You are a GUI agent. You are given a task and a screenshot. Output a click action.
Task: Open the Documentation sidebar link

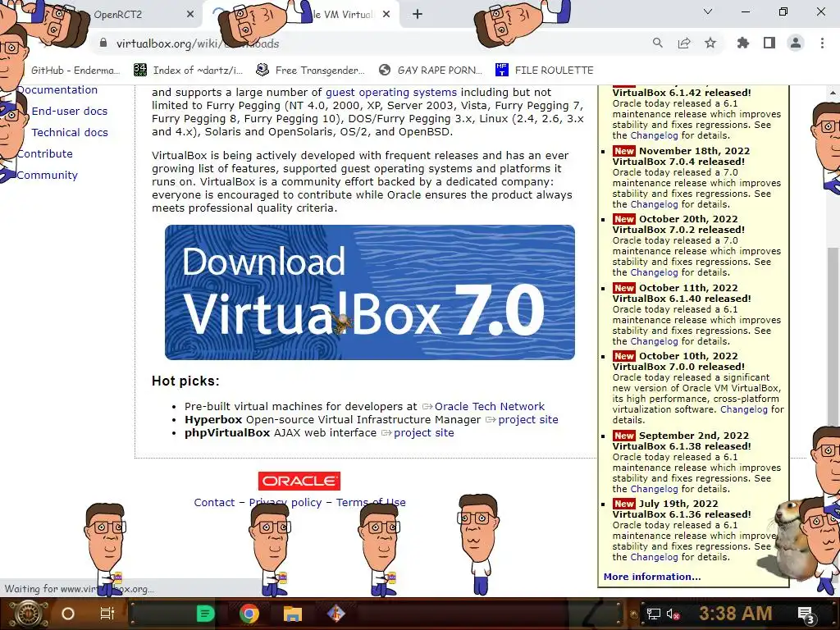point(57,89)
